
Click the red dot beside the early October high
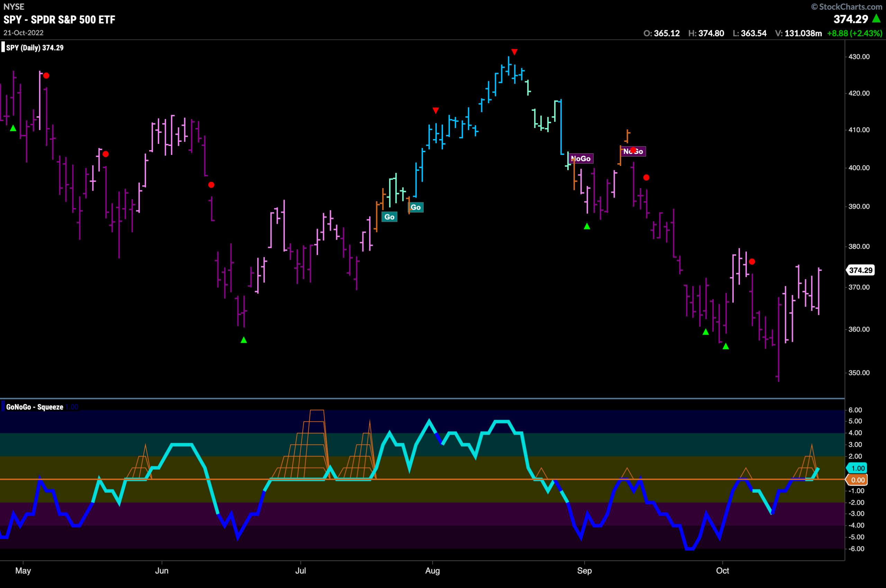click(x=752, y=262)
